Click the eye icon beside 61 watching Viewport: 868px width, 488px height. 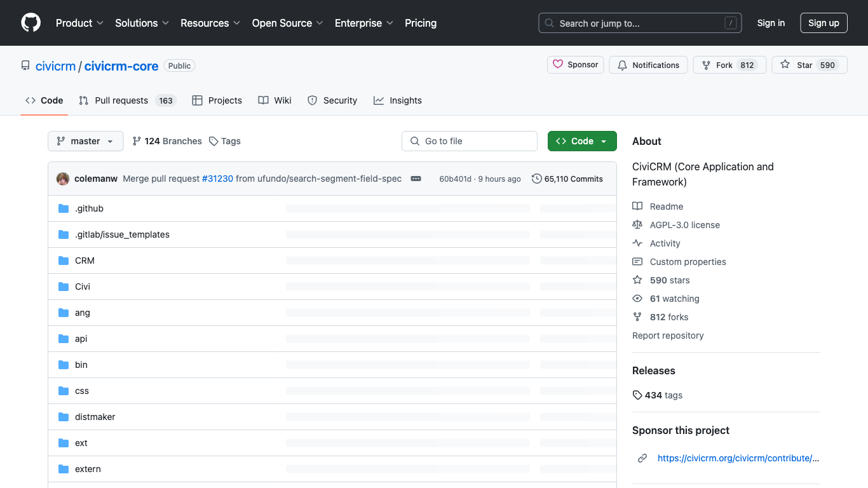[x=637, y=299]
